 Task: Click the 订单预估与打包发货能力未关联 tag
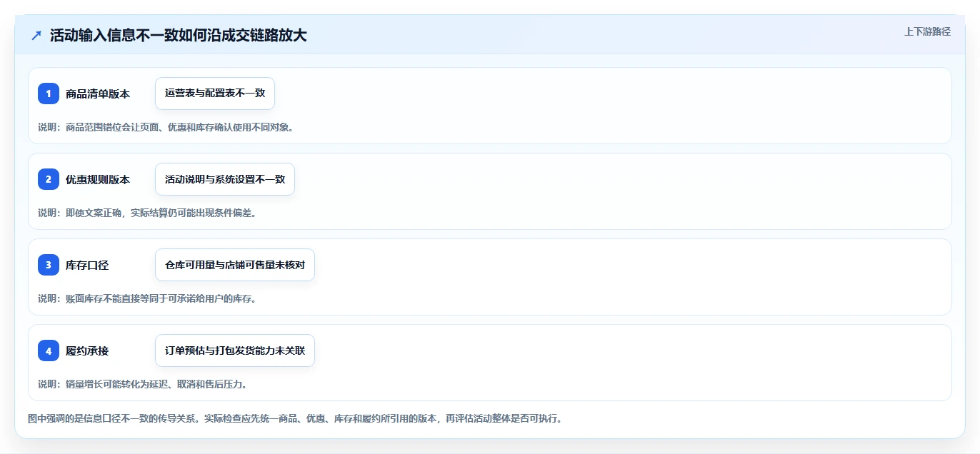click(235, 350)
